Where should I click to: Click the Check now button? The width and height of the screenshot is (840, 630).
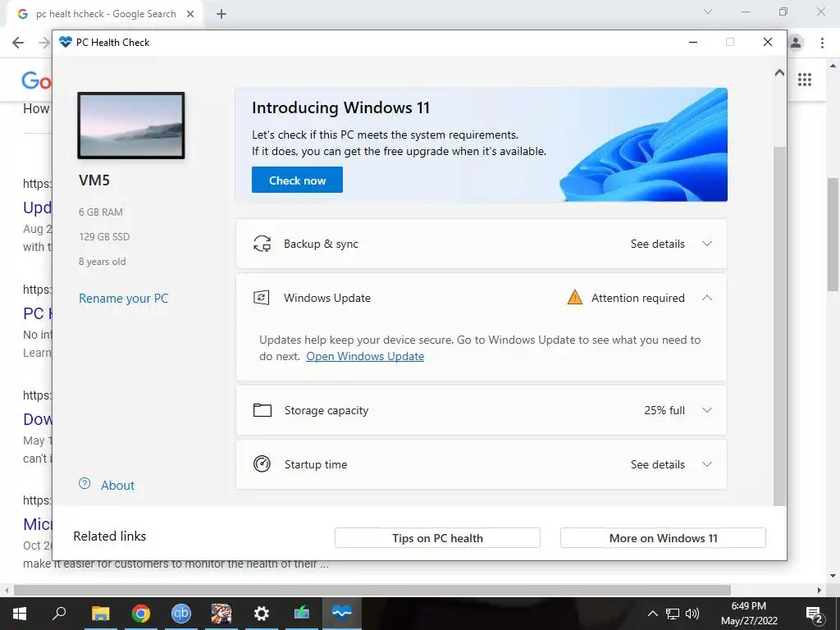pos(297,180)
